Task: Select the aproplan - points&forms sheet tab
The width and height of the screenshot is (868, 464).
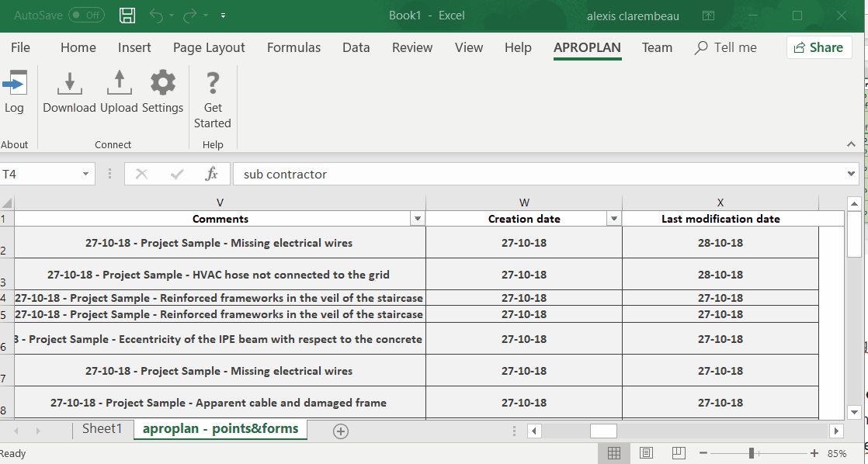Action: point(220,428)
